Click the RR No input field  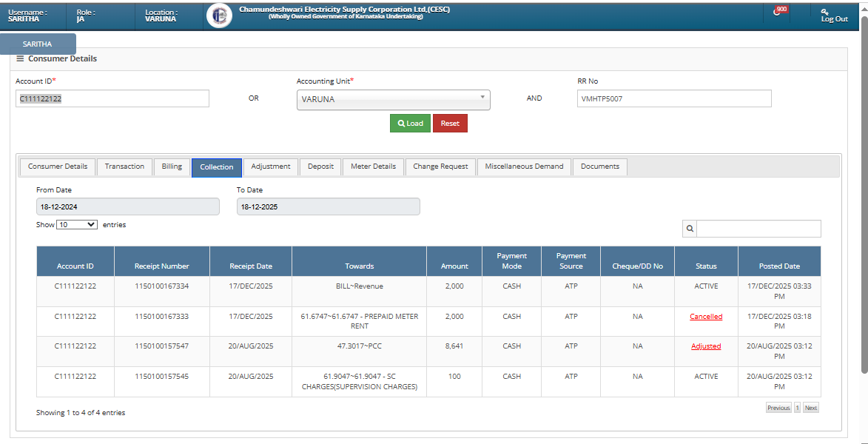673,98
